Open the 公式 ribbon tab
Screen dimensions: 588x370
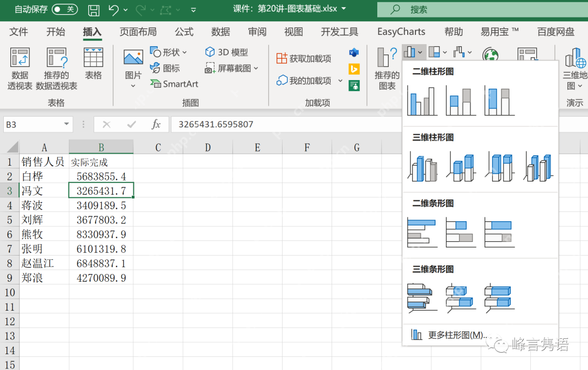(x=184, y=32)
